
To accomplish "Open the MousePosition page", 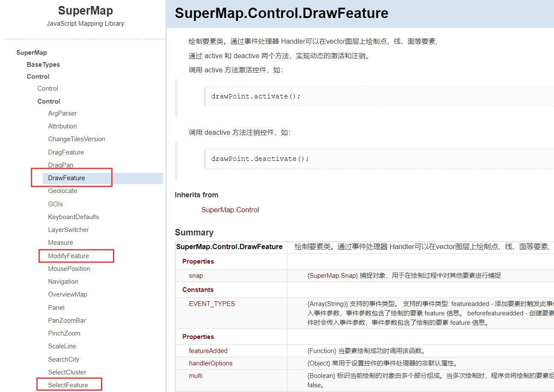I will pos(69,269).
